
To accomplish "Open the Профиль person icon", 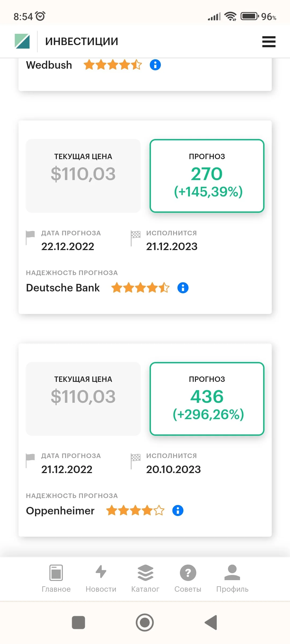I will [232, 572].
